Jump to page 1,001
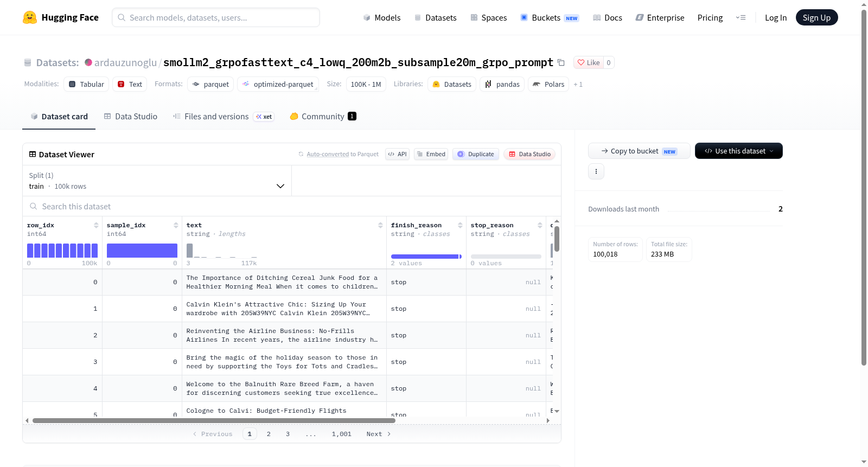Screen dimensions: 868x467 click(x=342, y=434)
